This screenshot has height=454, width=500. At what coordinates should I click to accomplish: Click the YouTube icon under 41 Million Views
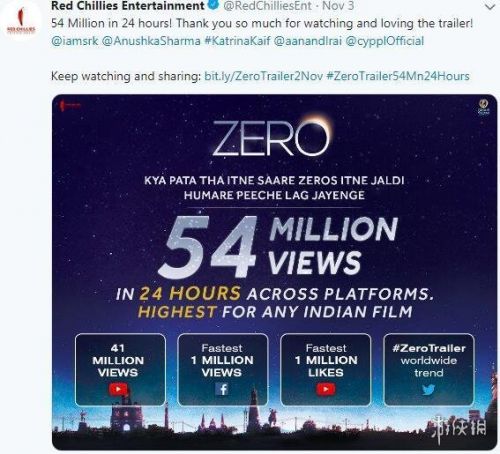(x=118, y=389)
